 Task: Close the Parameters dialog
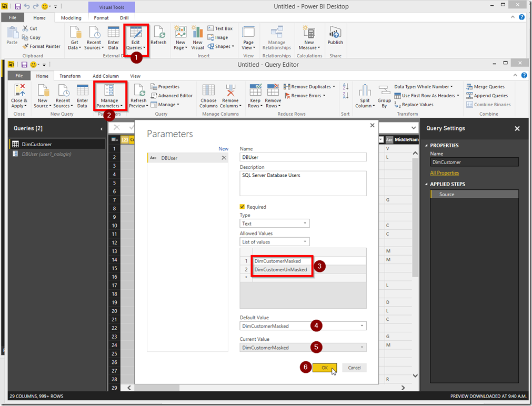[x=372, y=125]
